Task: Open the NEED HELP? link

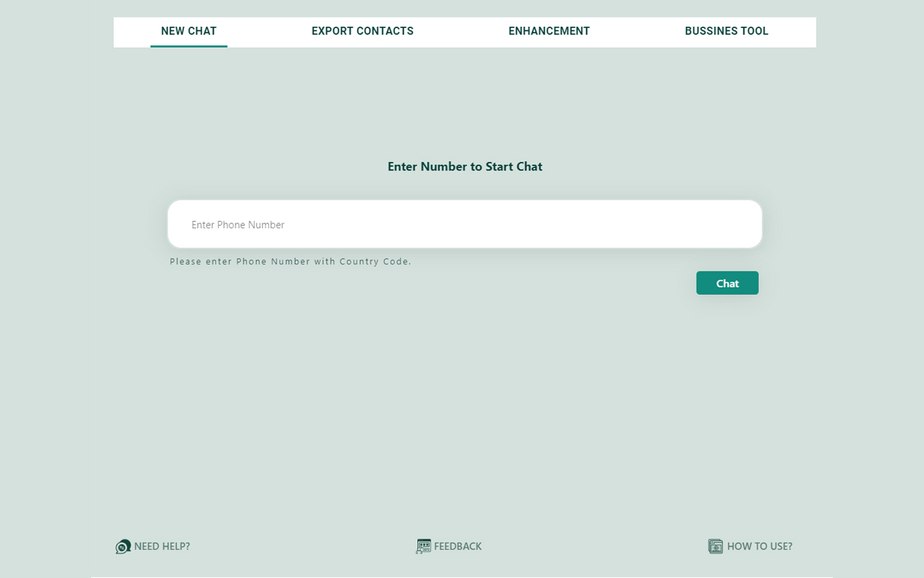Action: pyautogui.click(x=162, y=546)
